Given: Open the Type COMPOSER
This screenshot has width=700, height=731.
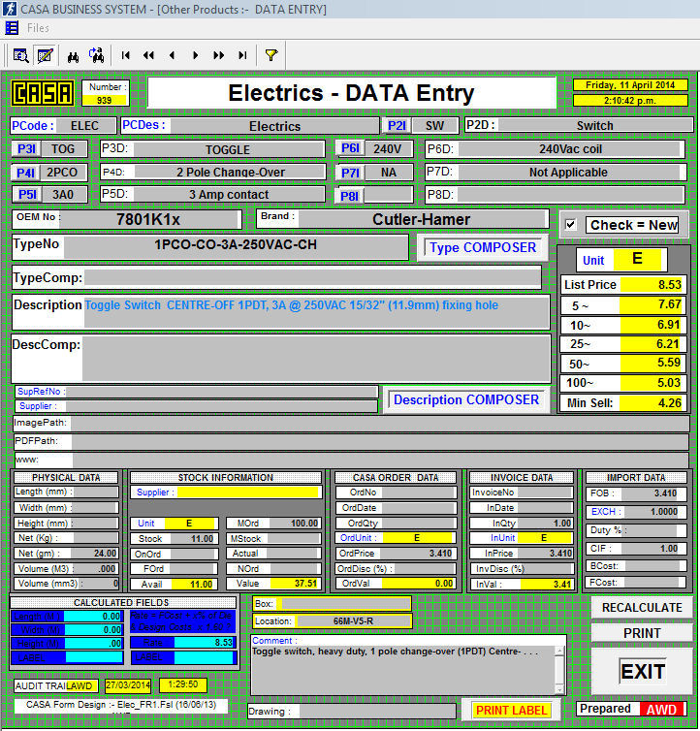Looking at the screenshot, I should coord(483,247).
